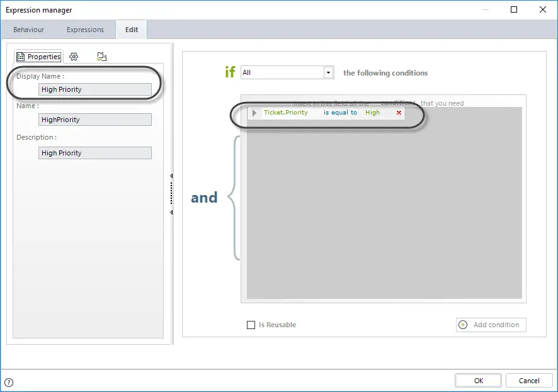Click the plus icon on Add condition
Viewport: 558px width, 392px height.
(463, 325)
